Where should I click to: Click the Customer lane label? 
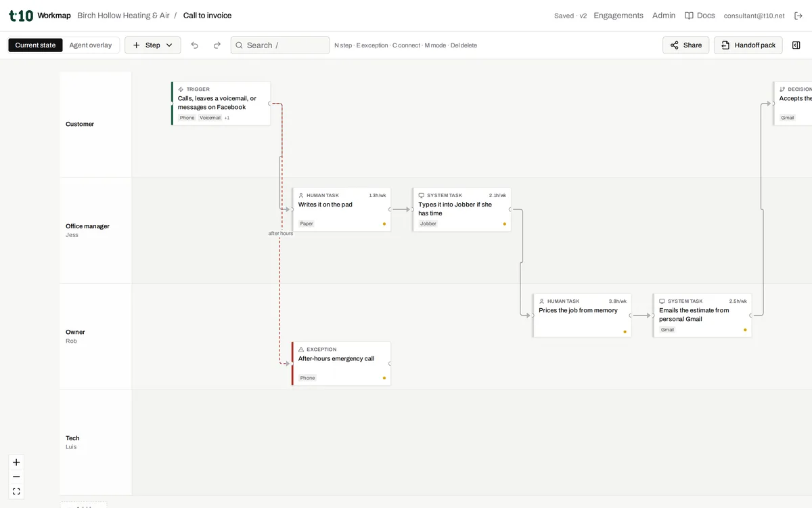80,124
